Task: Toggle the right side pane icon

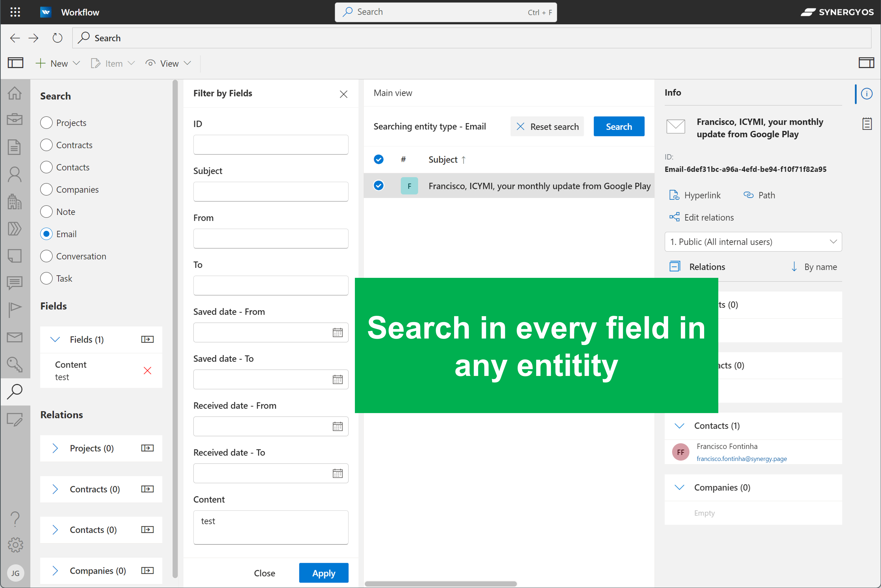Action: (x=866, y=63)
